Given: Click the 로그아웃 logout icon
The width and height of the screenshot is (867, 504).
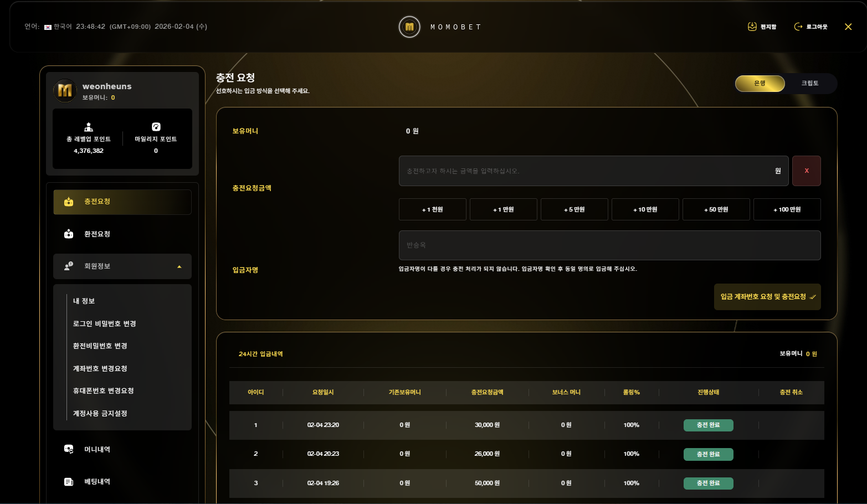Looking at the screenshot, I should click(x=798, y=27).
